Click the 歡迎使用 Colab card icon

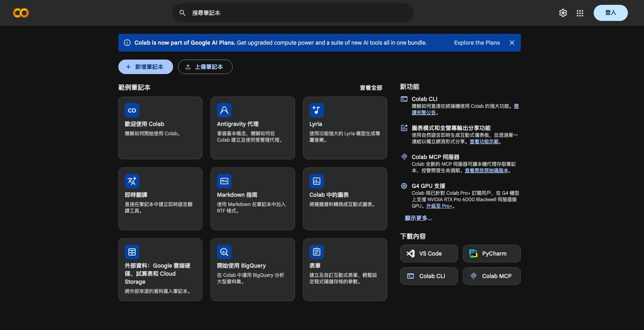click(x=132, y=110)
